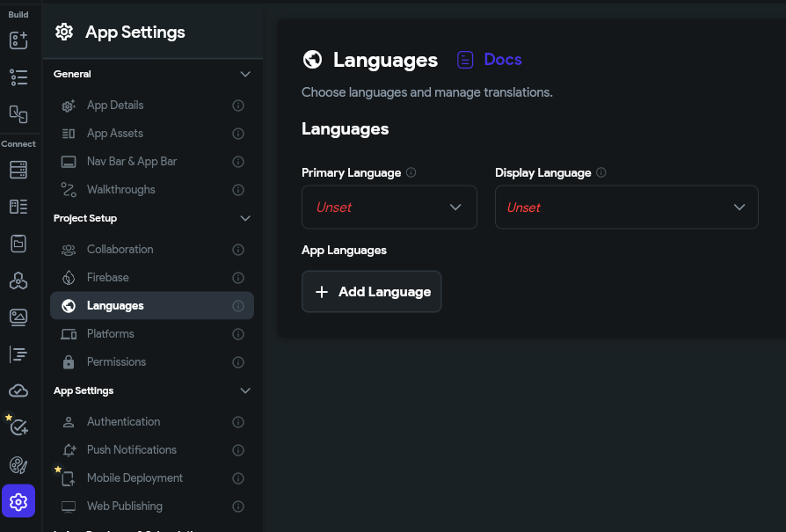Open the Media Assets image icon
This screenshot has height=532, width=786.
[18, 317]
